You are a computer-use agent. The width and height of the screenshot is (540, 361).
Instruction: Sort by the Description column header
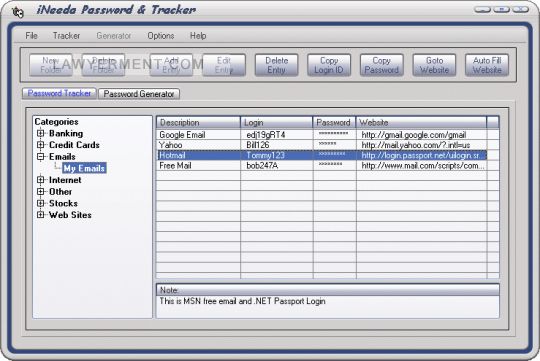[x=198, y=123]
